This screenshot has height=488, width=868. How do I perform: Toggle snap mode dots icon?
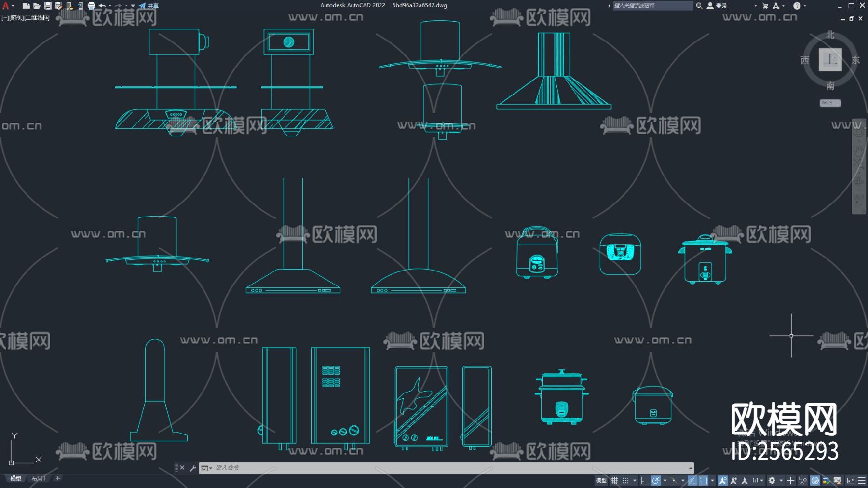pyautogui.click(x=625, y=480)
